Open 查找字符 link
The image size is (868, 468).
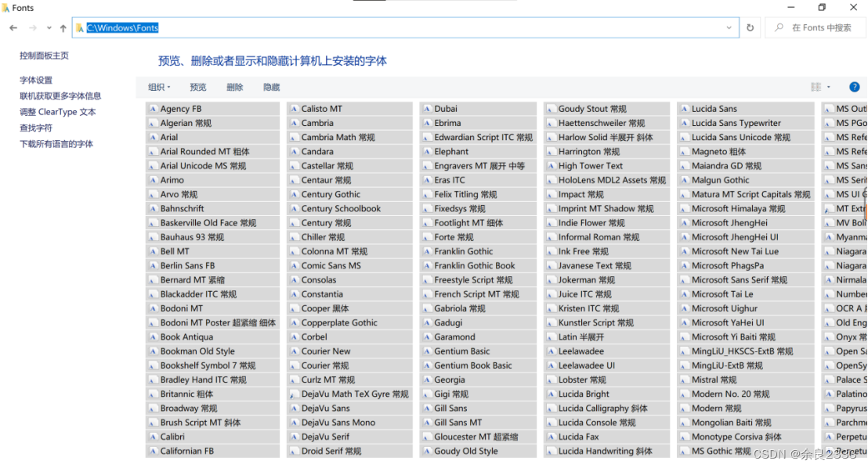click(36, 128)
